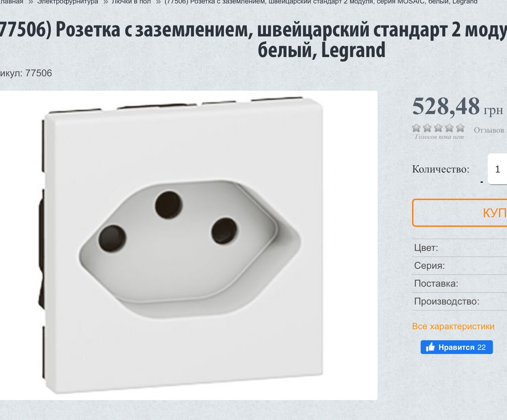
Task: Decrease quantity with the minus button
Action: 482,182
